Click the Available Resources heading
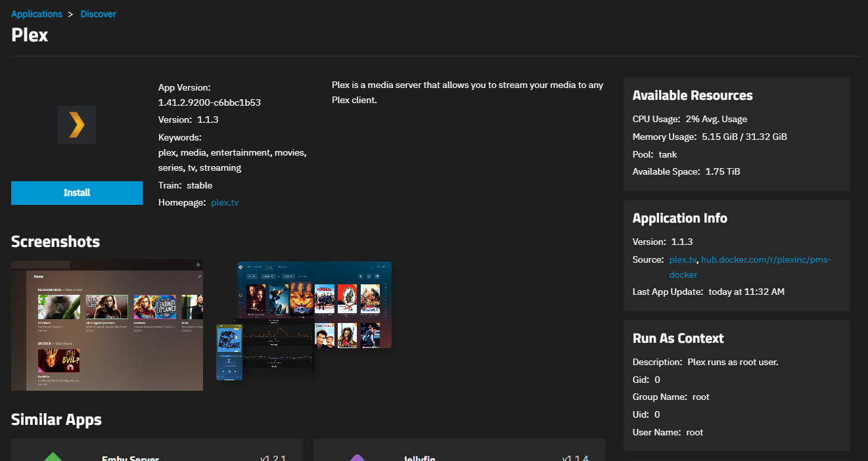868x461 pixels. [x=693, y=95]
